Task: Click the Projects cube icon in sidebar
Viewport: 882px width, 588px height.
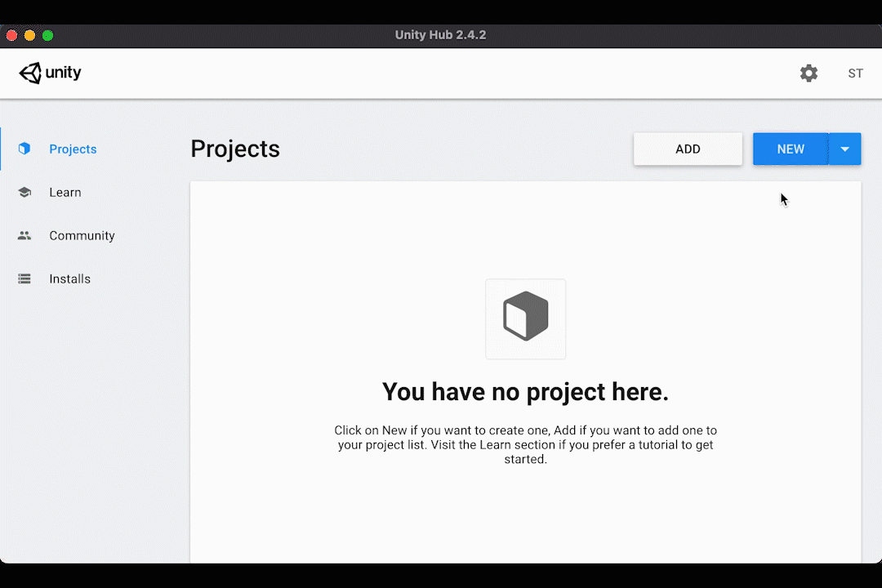Action: point(24,149)
